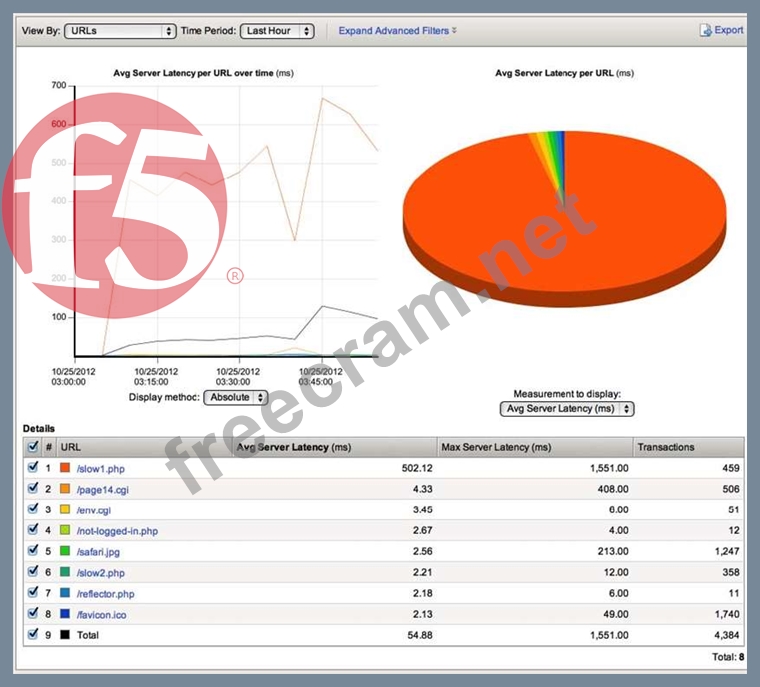
Task: Open the /safari.jpg URL link
Action: coord(98,552)
